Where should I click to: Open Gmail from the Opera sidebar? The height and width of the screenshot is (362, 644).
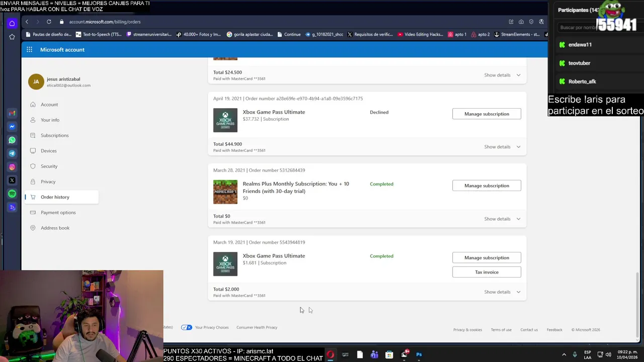(x=12, y=113)
